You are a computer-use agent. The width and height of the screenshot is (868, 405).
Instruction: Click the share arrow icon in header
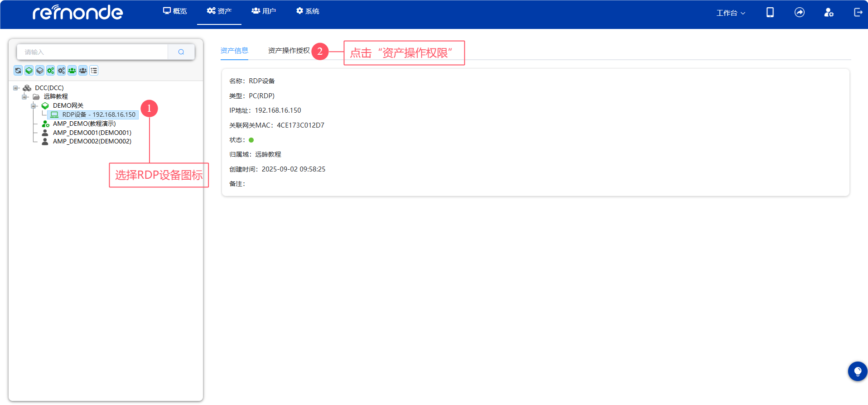800,12
